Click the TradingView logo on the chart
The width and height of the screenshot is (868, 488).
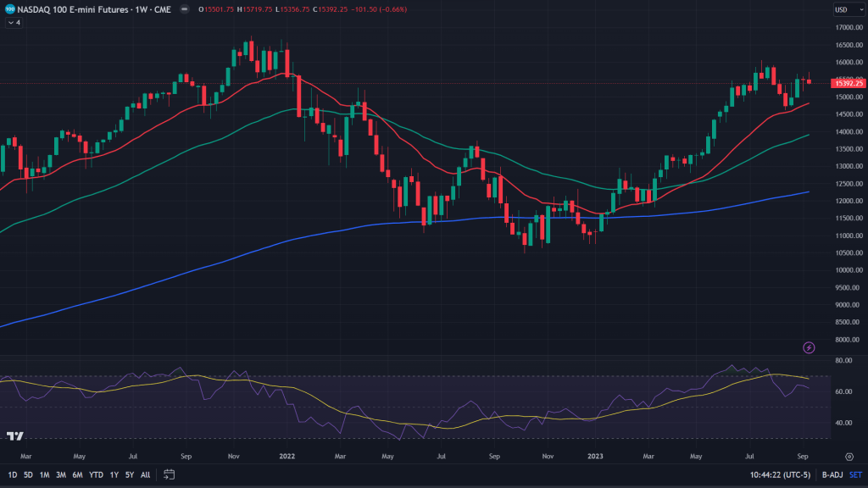click(x=14, y=436)
